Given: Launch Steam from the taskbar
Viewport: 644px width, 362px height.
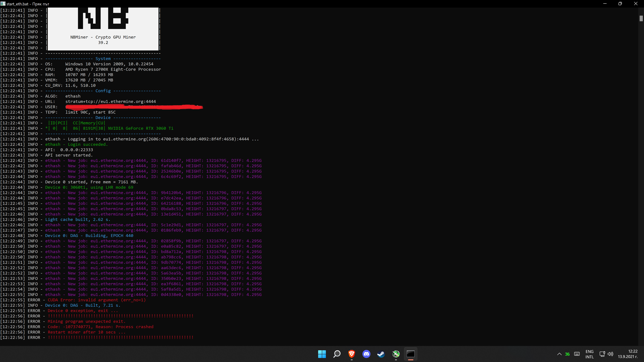Looking at the screenshot, I should click(381, 354).
